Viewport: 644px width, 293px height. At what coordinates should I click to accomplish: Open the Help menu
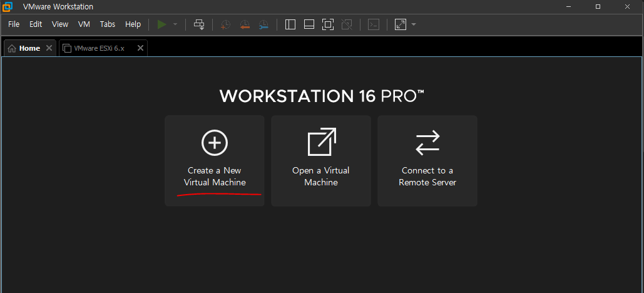[x=133, y=24]
